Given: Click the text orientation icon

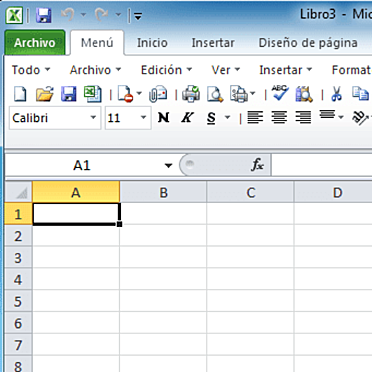Looking at the screenshot, I should coord(361,118).
